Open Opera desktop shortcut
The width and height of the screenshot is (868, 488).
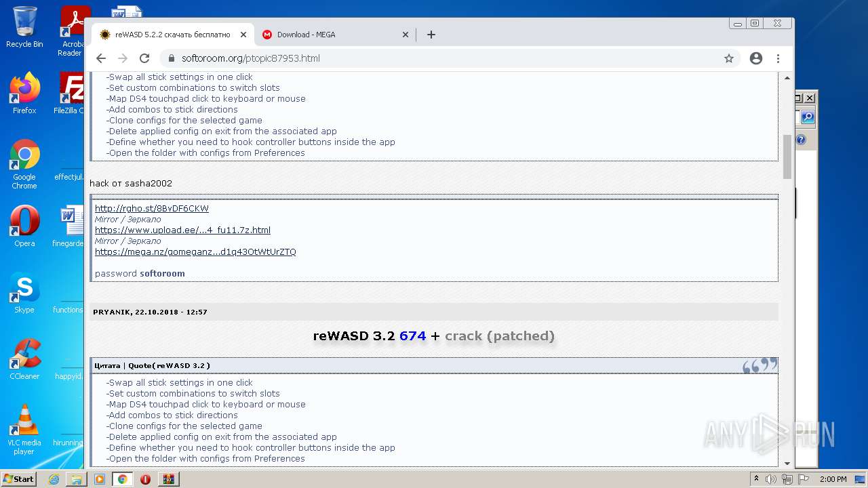pyautogui.click(x=24, y=226)
